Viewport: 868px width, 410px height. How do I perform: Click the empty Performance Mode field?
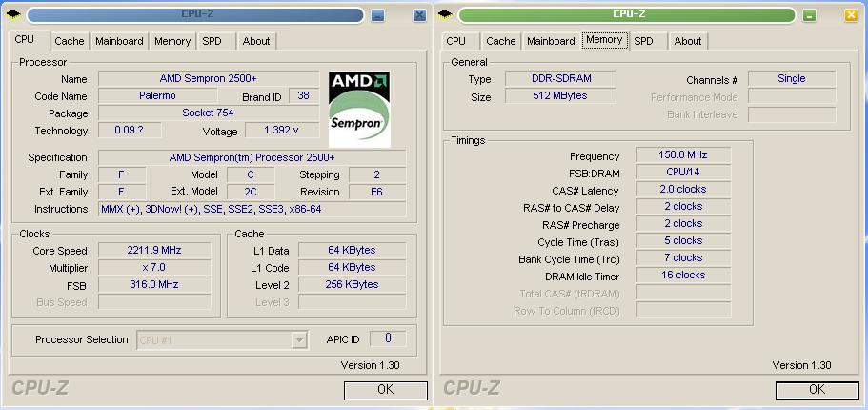click(792, 96)
